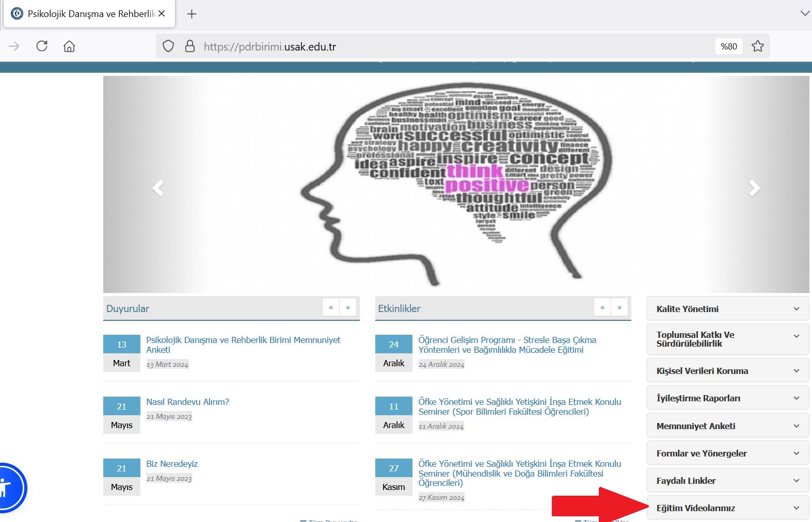
Task: Click the next page arrow in Duyurular
Action: coord(348,307)
